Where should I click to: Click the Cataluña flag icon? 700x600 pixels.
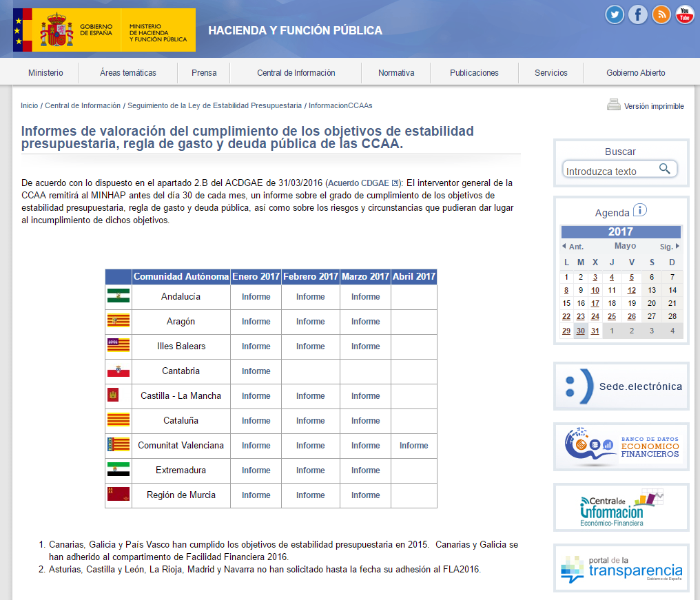click(x=119, y=420)
